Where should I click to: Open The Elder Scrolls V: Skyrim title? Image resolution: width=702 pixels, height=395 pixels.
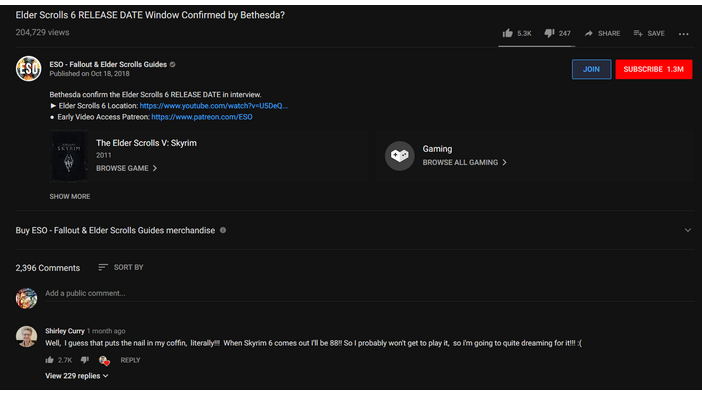(x=146, y=143)
